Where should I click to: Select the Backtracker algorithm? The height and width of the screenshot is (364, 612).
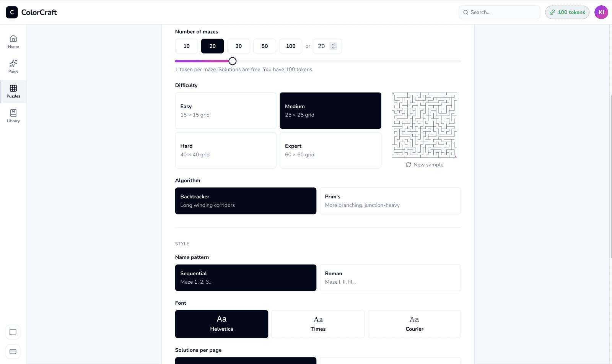(246, 201)
